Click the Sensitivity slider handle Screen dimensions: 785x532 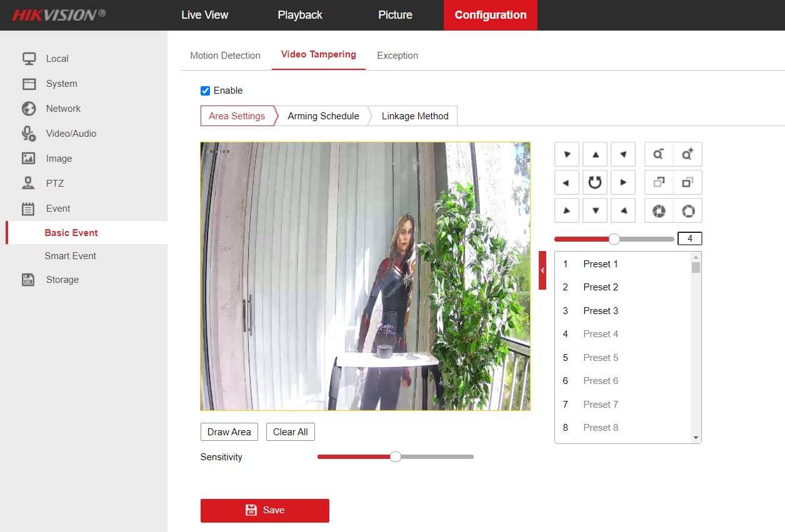395,457
